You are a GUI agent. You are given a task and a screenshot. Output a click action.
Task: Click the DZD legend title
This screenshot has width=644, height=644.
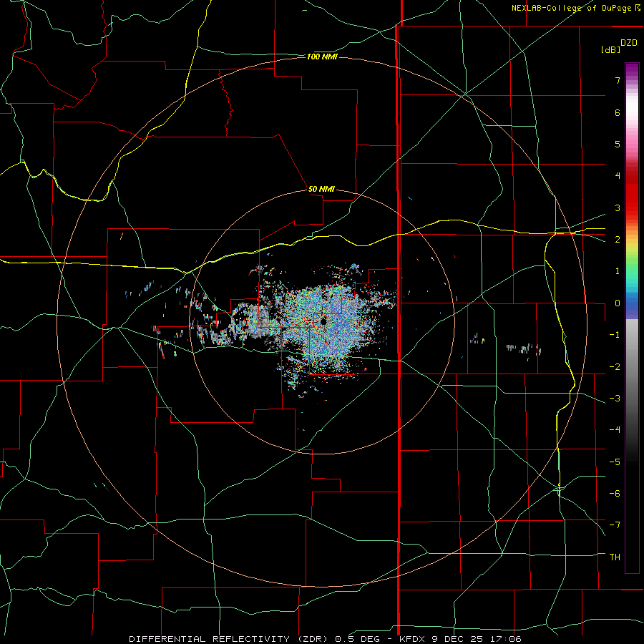pos(629,43)
